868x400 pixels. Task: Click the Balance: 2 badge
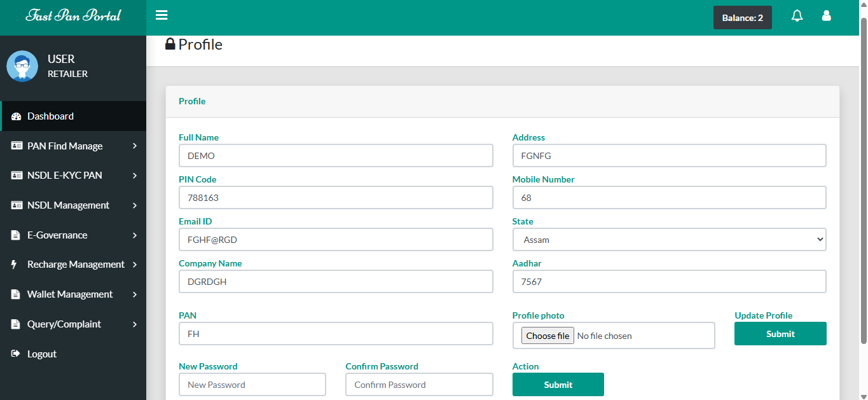[x=742, y=18]
